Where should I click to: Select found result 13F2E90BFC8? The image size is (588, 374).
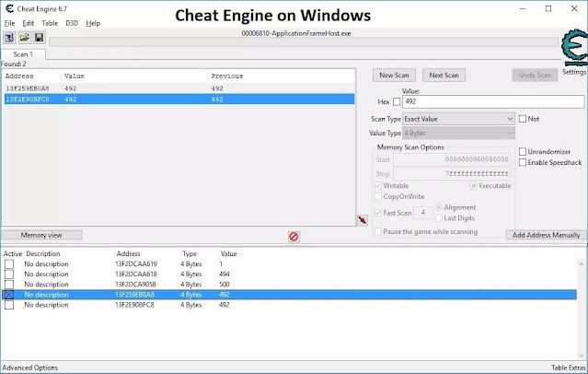pyautogui.click(x=179, y=99)
